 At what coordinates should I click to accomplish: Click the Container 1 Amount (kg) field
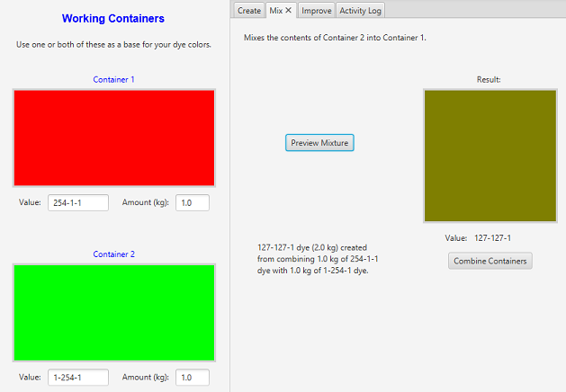point(193,202)
